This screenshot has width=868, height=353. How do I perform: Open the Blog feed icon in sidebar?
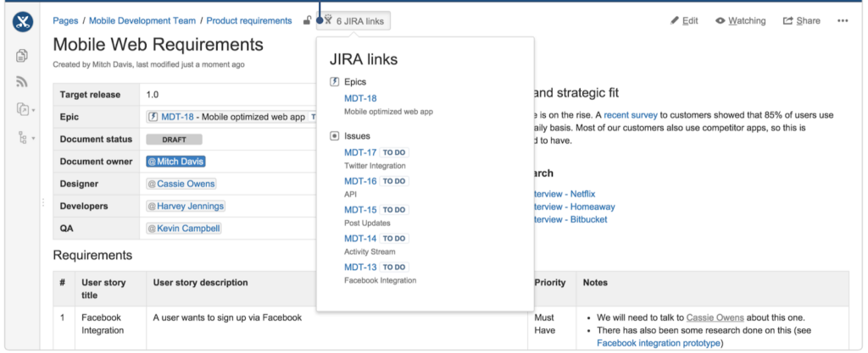pyautogui.click(x=22, y=82)
